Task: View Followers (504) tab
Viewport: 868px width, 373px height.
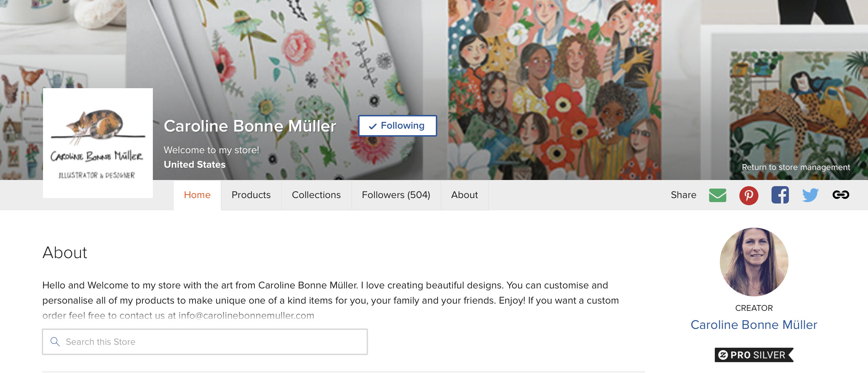Action: click(x=396, y=195)
